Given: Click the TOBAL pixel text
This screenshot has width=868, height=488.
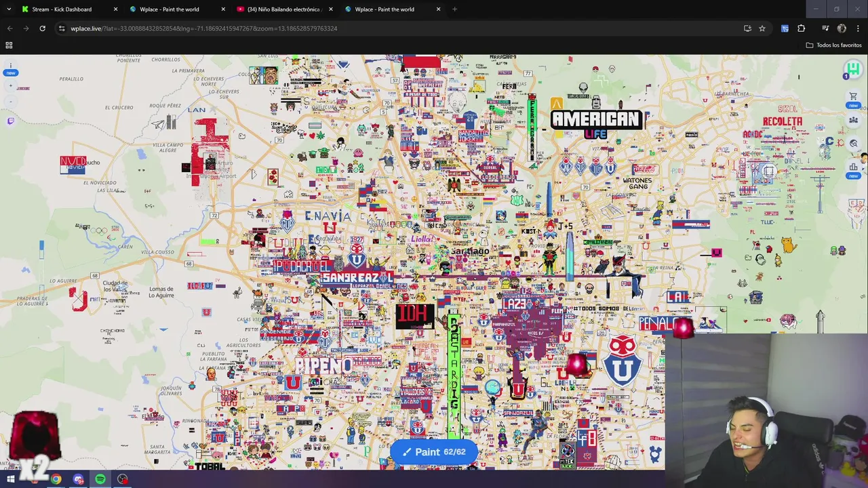Looking at the screenshot, I should click(210, 466).
